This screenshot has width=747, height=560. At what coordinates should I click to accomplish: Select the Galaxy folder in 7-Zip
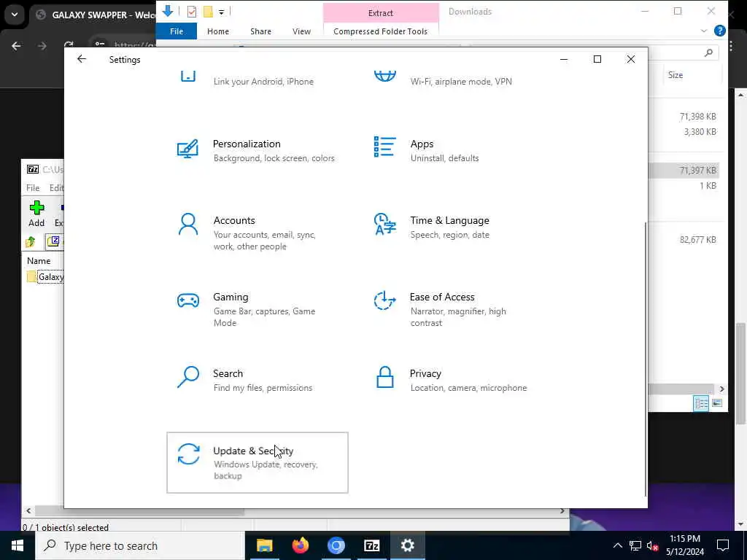[45, 276]
